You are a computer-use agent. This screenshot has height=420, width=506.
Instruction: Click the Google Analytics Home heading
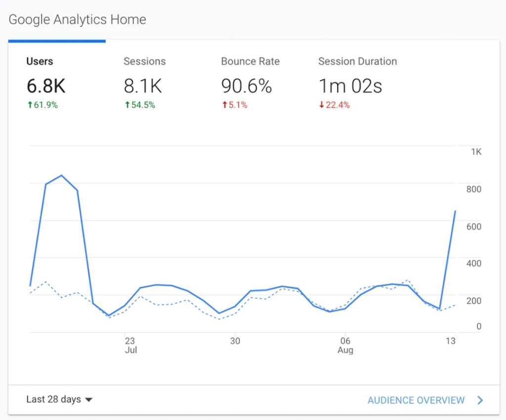click(78, 20)
